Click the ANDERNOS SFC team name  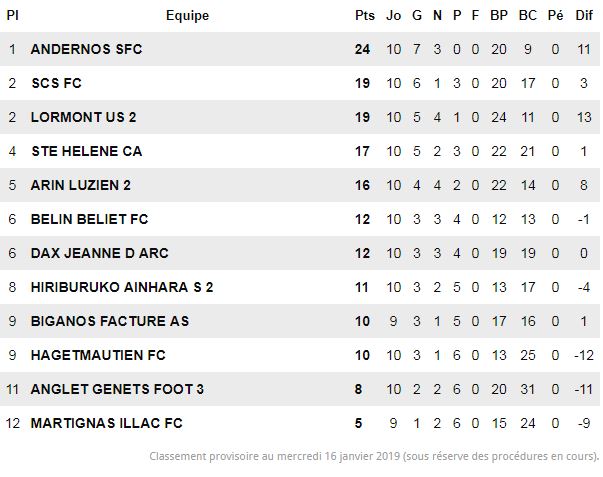(87, 49)
